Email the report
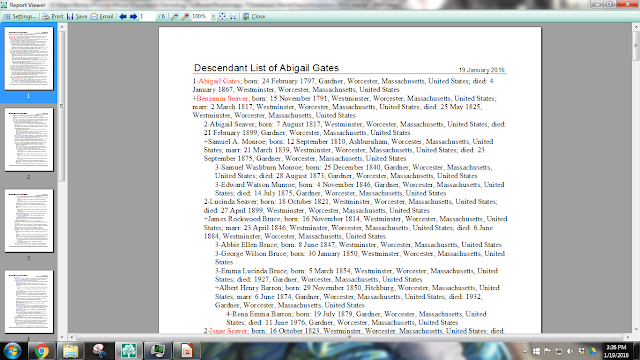The width and height of the screenshot is (640, 360). 102,16
